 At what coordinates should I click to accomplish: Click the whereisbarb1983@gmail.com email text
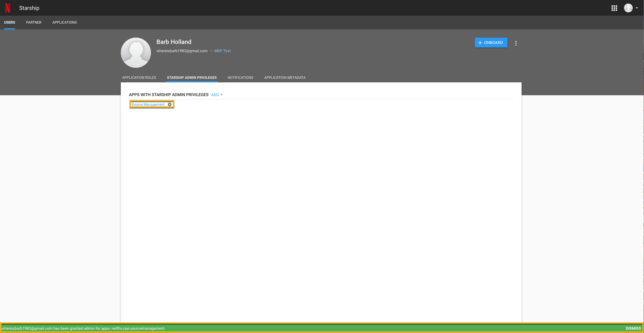pyautogui.click(x=182, y=51)
